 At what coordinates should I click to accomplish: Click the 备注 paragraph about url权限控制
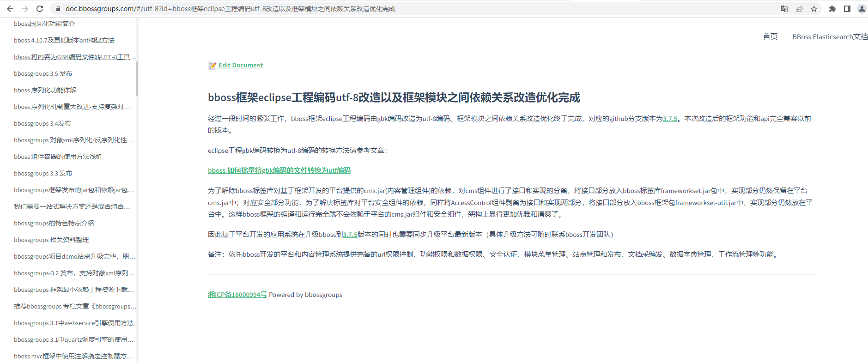click(494, 254)
